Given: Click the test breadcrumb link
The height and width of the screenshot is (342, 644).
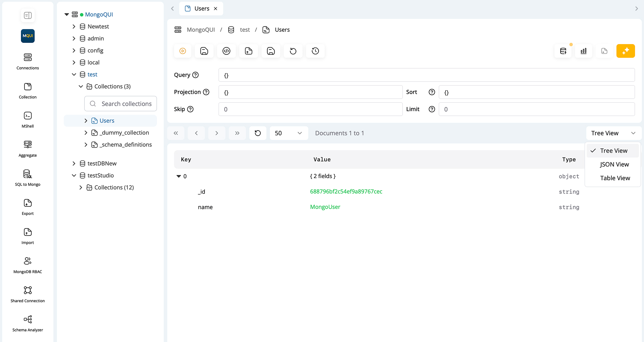Looking at the screenshot, I should coord(245,30).
